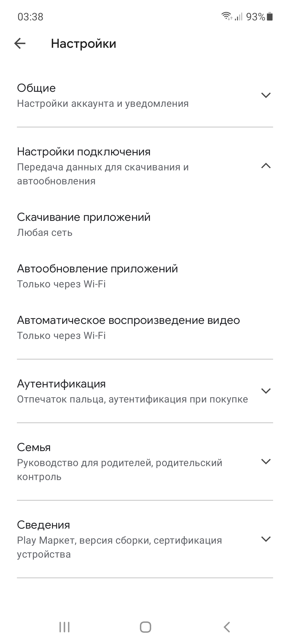Expand the Семья section chevron
This screenshot has height=644, width=290.
coord(266,462)
